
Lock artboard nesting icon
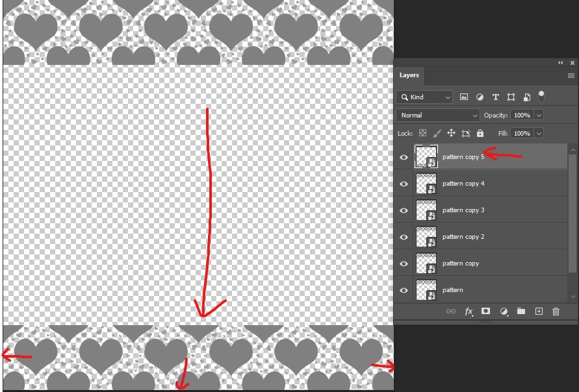tap(466, 133)
